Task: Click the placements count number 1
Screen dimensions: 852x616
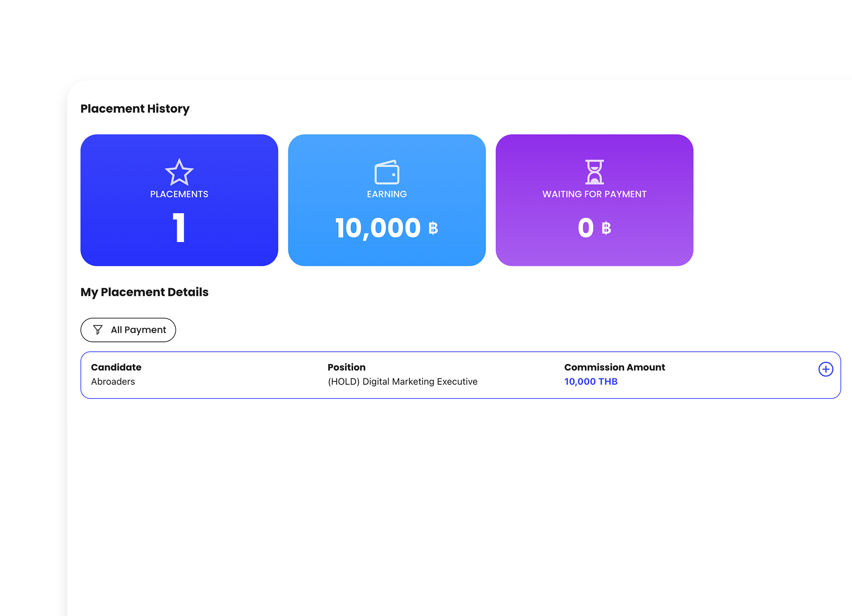Action: click(179, 228)
